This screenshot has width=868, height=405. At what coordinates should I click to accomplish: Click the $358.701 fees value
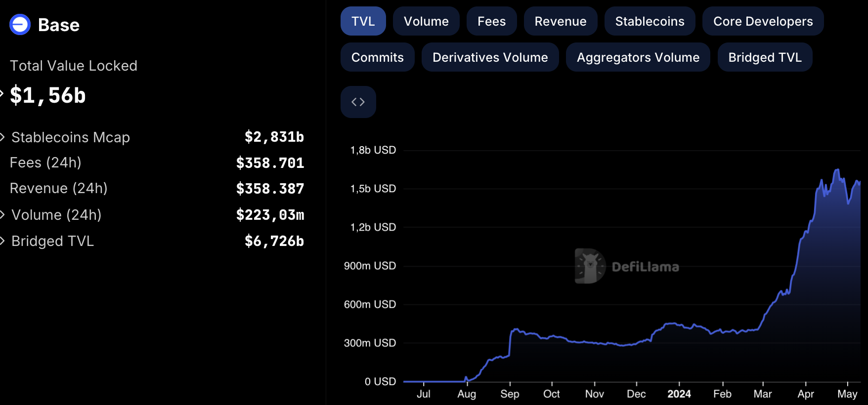(270, 163)
